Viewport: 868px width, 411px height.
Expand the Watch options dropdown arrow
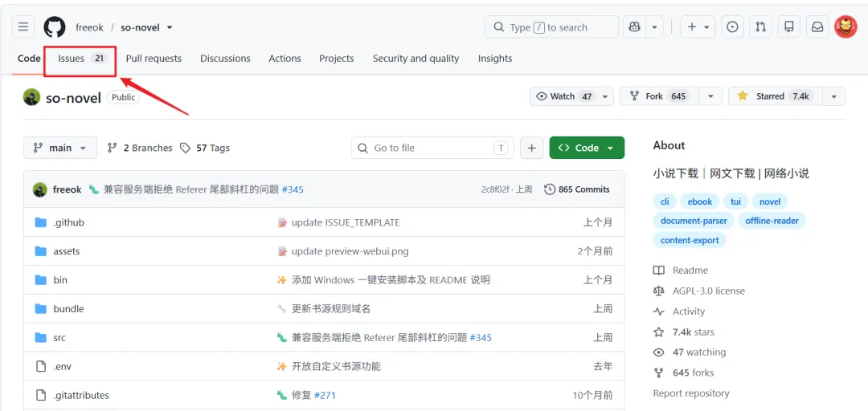605,96
